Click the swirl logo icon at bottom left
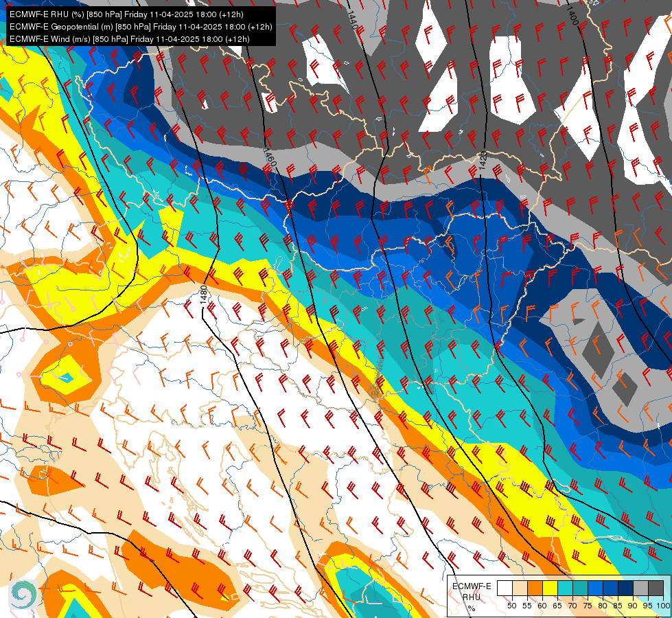The width and height of the screenshot is (672, 618). pyautogui.click(x=23, y=595)
